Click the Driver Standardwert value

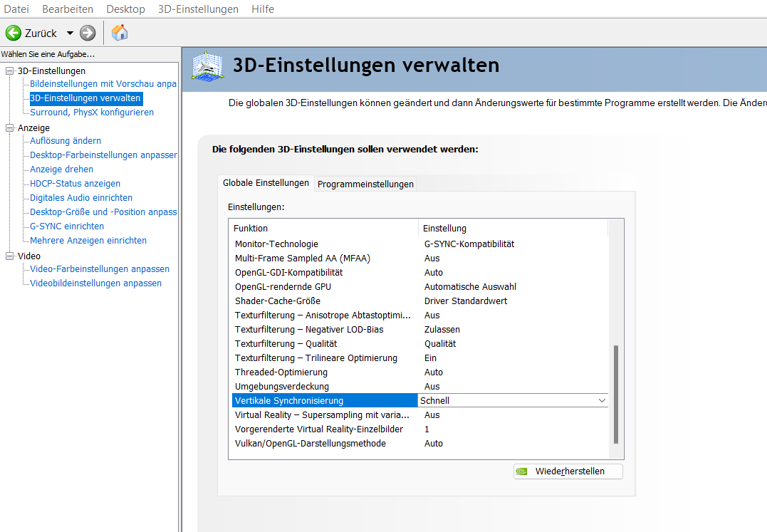tap(466, 301)
